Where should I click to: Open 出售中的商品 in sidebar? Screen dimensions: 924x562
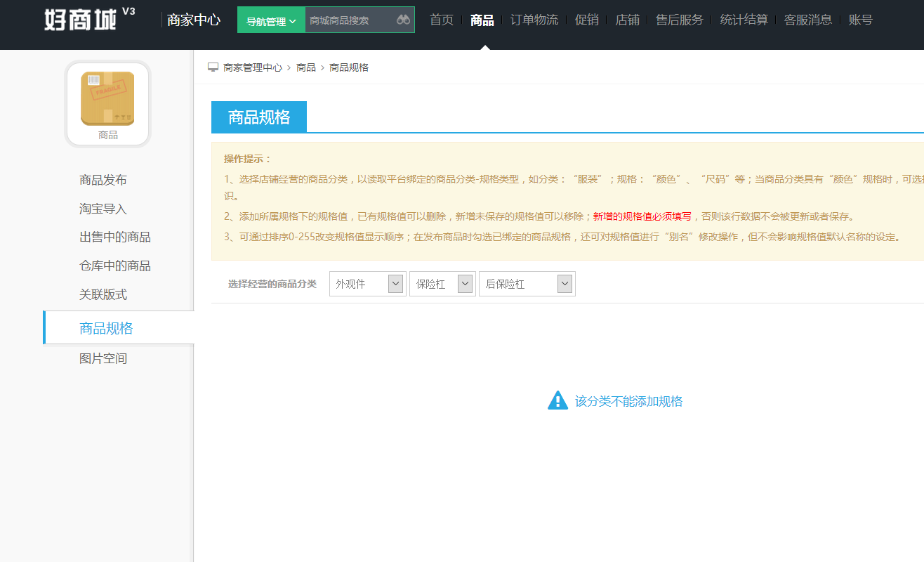(115, 237)
